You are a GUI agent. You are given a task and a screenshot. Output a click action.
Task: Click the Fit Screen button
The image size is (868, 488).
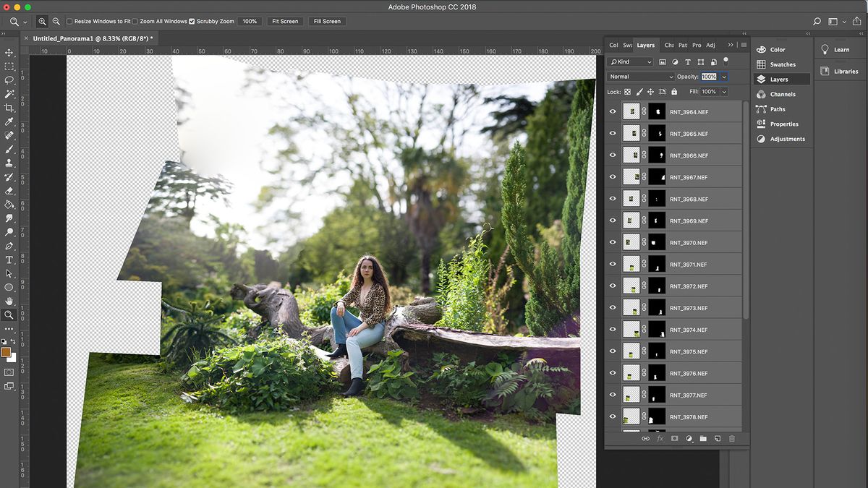point(284,21)
